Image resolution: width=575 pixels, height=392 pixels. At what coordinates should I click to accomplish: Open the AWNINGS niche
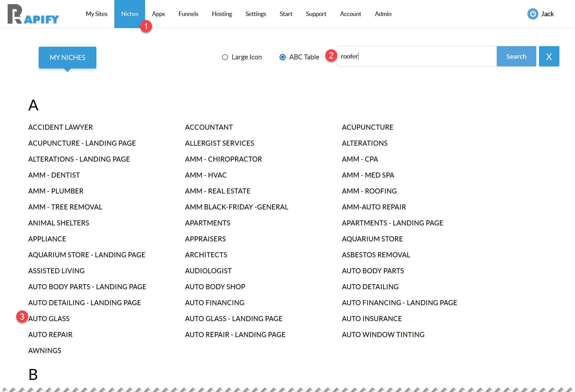(x=45, y=351)
